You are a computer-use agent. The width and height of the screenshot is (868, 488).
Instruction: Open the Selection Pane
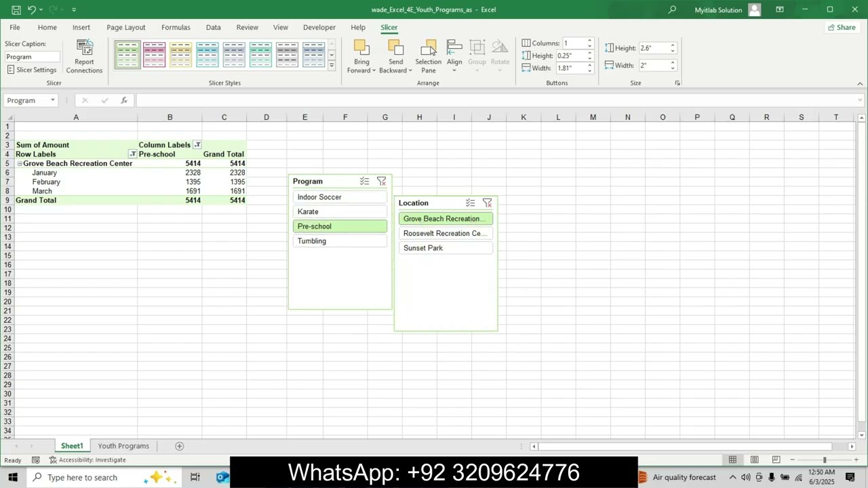(429, 57)
